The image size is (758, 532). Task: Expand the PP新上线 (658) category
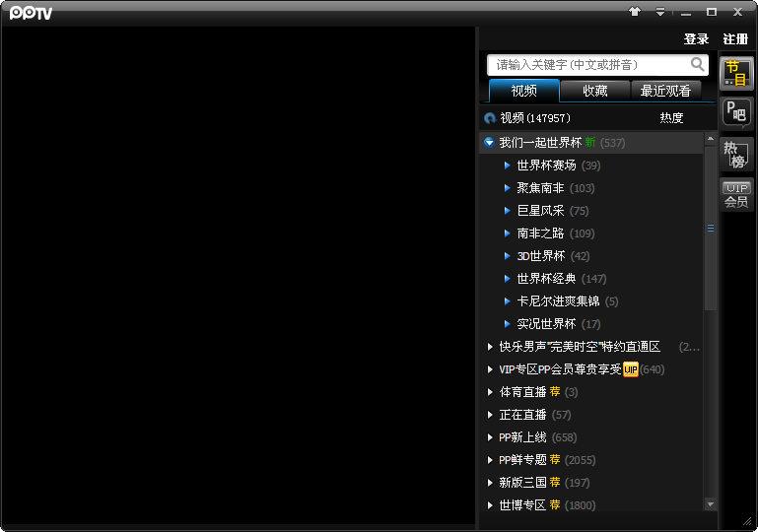click(490, 437)
